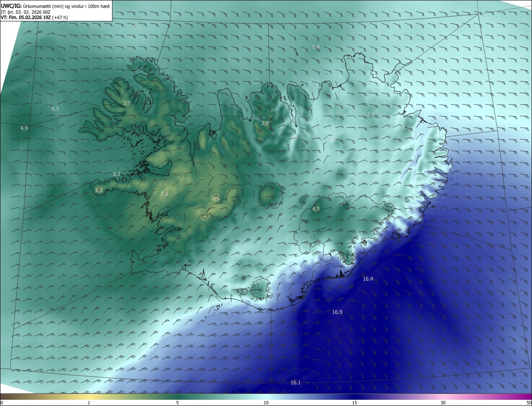Screen dimensions: 532x406
Task: Click the 7.0 value on the map
Action: [x=371, y=114]
